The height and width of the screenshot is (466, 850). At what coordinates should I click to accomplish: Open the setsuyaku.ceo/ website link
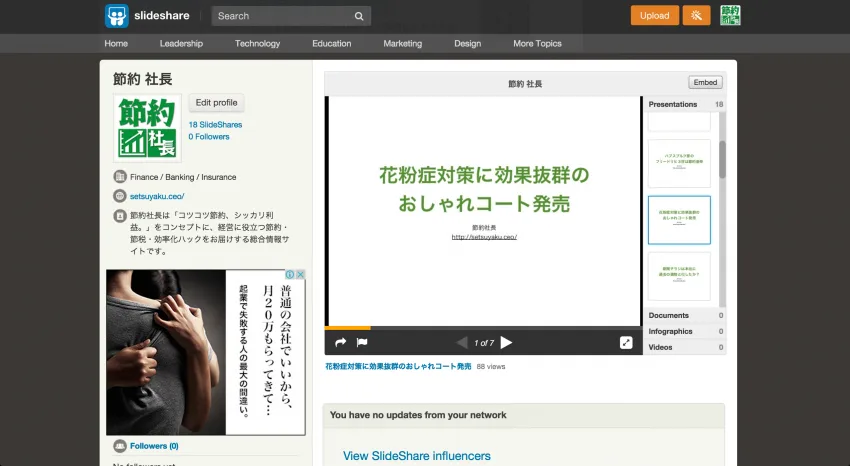157,197
